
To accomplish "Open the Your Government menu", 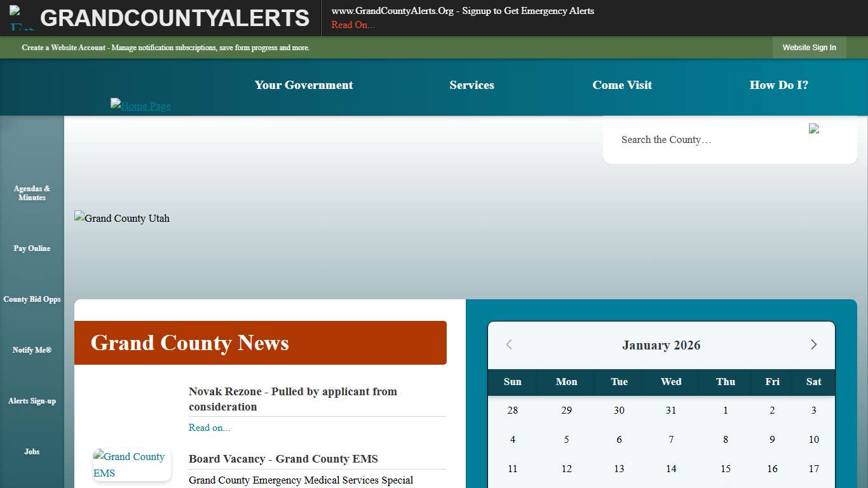I will pyautogui.click(x=303, y=85).
